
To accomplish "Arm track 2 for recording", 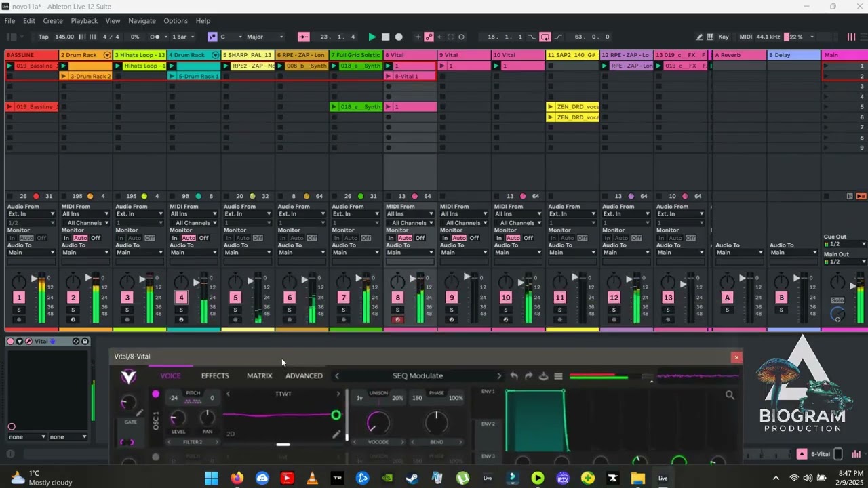I will click(73, 320).
